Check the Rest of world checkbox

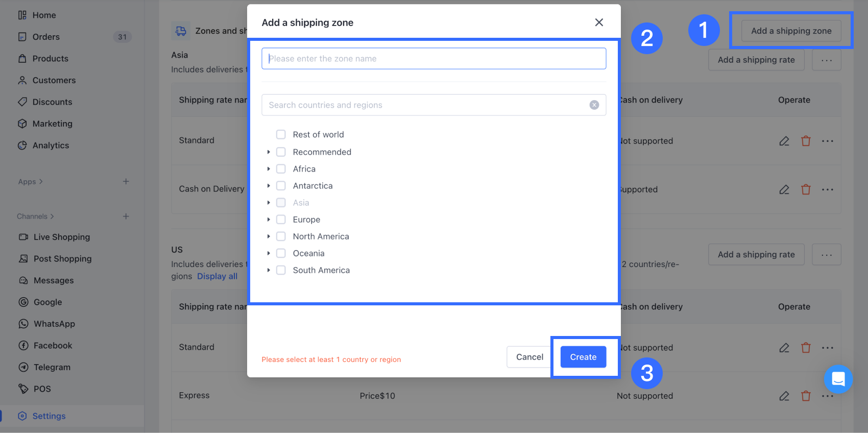(281, 134)
